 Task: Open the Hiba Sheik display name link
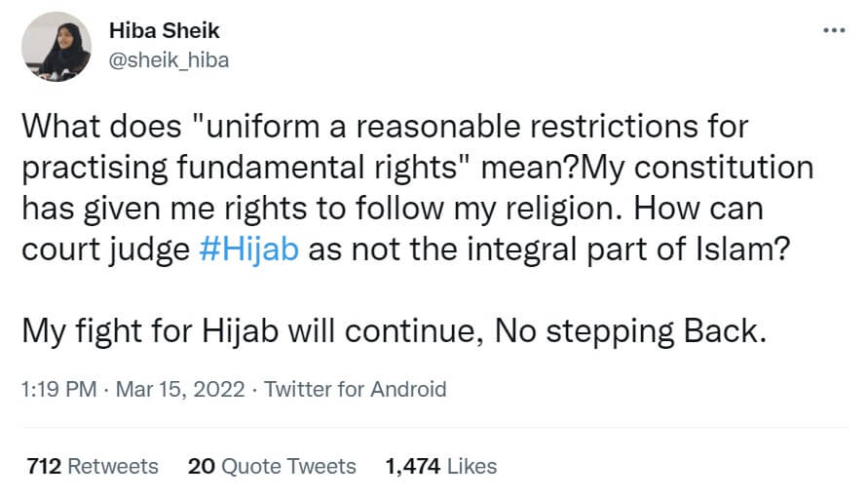tap(164, 31)
